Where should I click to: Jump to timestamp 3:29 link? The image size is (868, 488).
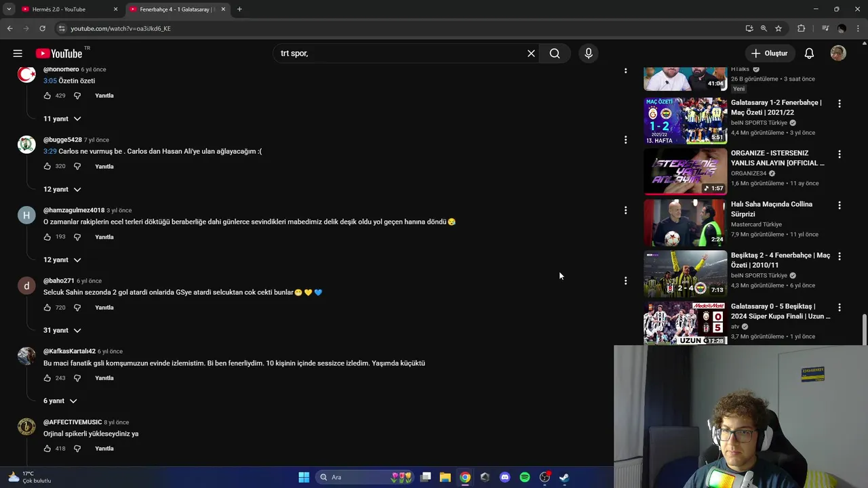click(x=50, y=151)
